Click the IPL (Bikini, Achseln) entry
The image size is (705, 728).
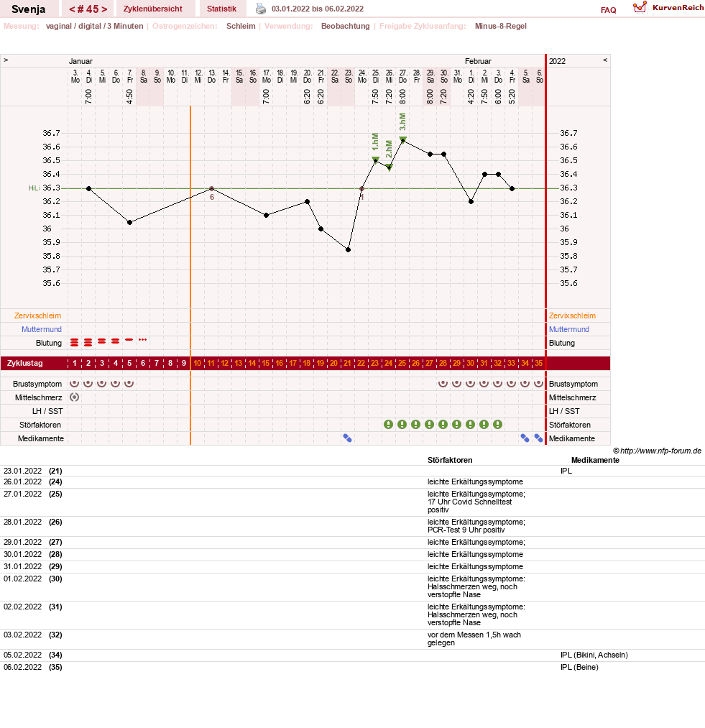(594, 655)
